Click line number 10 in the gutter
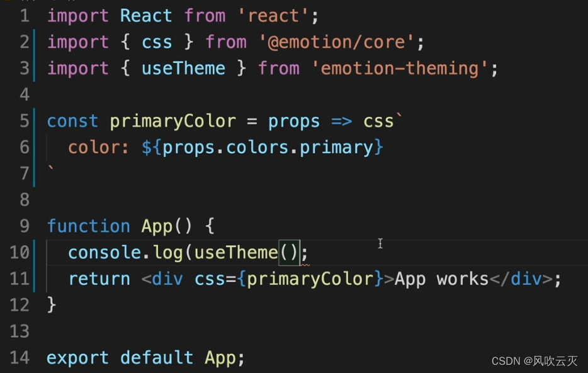This screenshot has width=588, height=373. (x=20, y=253)
